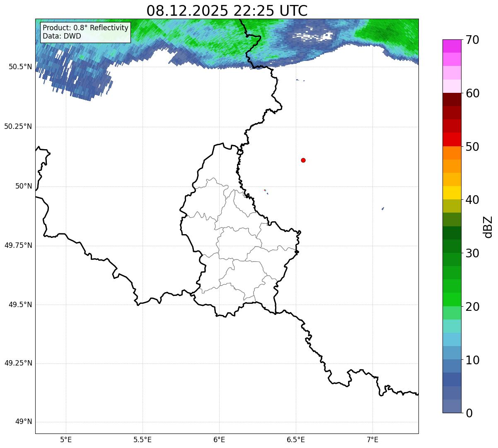The image size is (498, 448).
Task: Click the 50.25°N latitude label
Action: (x=18, y=126)
